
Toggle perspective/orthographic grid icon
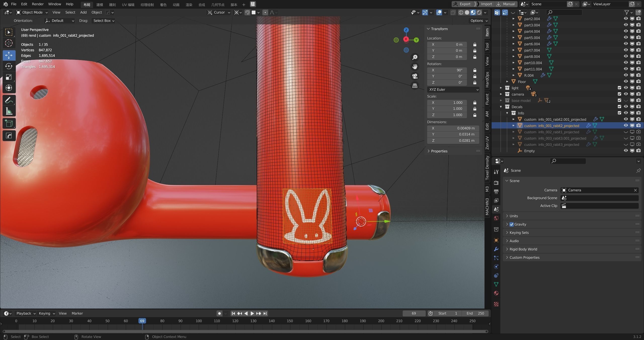point(415,86)
